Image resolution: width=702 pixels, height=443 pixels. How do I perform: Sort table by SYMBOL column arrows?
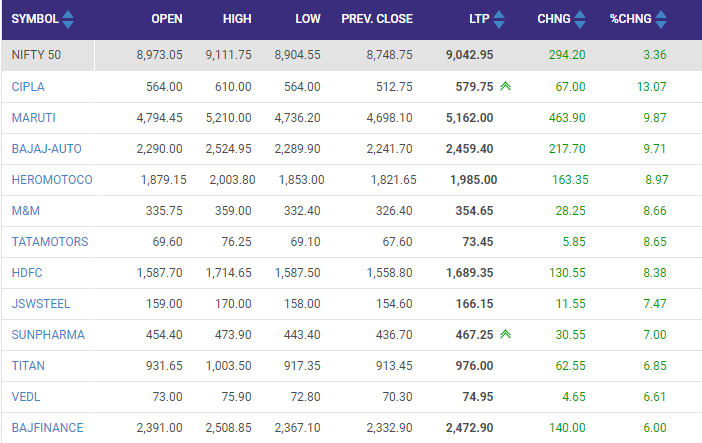[x=67, y=19]
